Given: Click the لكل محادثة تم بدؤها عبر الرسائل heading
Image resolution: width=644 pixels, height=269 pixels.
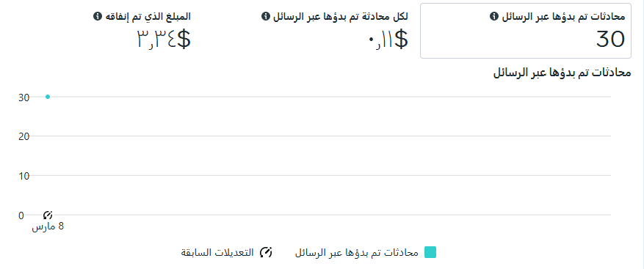Looking at the screenshot, I should pos(340,17).
